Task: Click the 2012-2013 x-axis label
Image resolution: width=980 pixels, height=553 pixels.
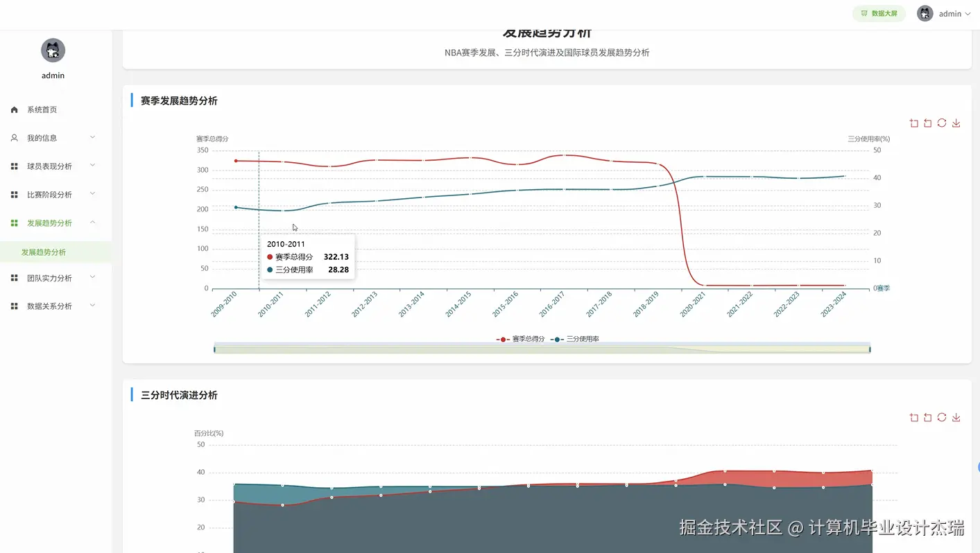Action: pos(365,304)
